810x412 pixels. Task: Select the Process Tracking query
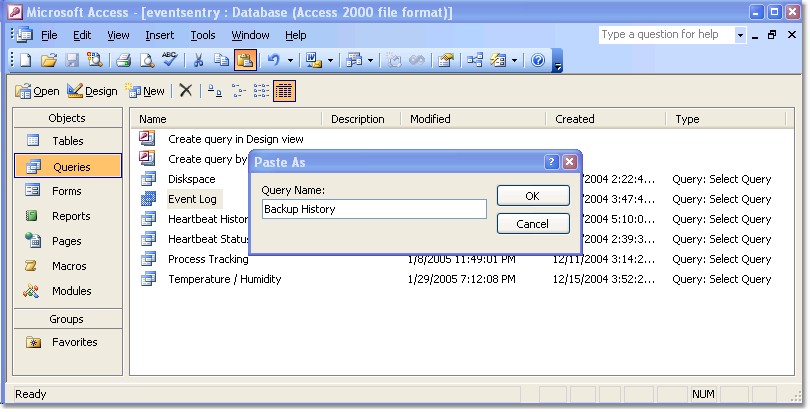208,259
